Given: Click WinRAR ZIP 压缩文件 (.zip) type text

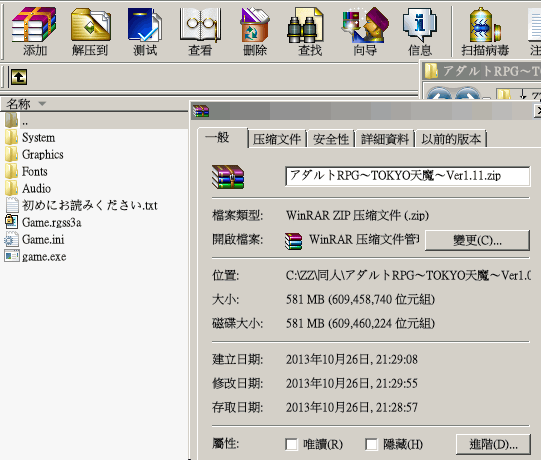Looking at the screenshot, I should pos(357,216).
